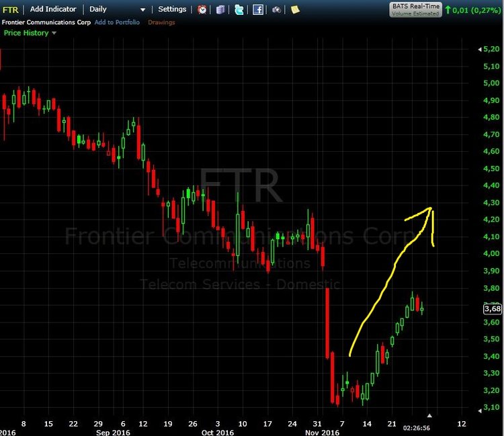Click the 5,00 price axis label
The height and width of the screenshot is (436, 504).
point(491,83)
